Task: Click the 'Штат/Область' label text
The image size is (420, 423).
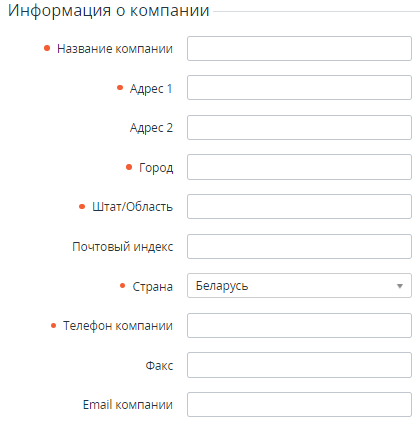Action: click(133, 207)
